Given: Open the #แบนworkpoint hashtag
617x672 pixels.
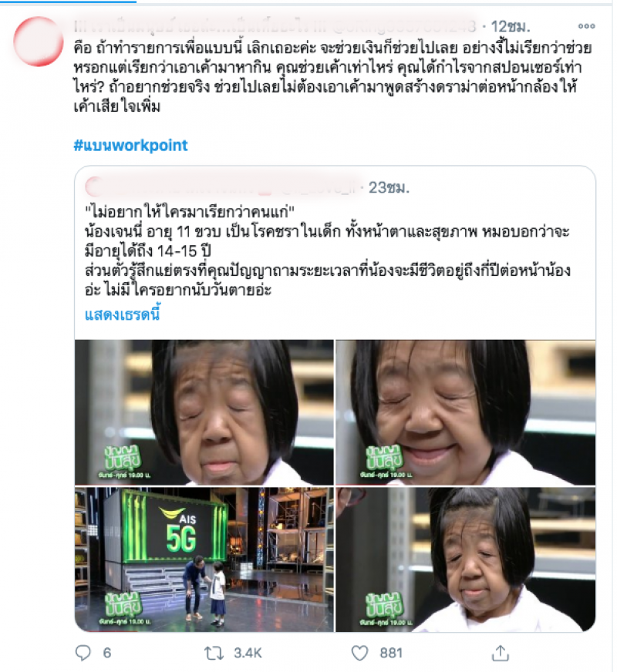Looking at the screenshot, I should pos(131,146).
